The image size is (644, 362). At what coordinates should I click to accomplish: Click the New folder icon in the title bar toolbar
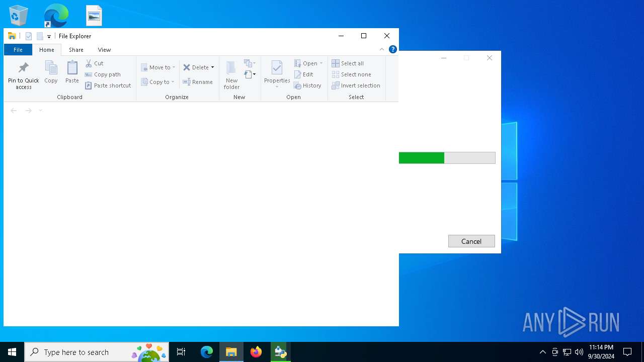[x=40, y=36]
